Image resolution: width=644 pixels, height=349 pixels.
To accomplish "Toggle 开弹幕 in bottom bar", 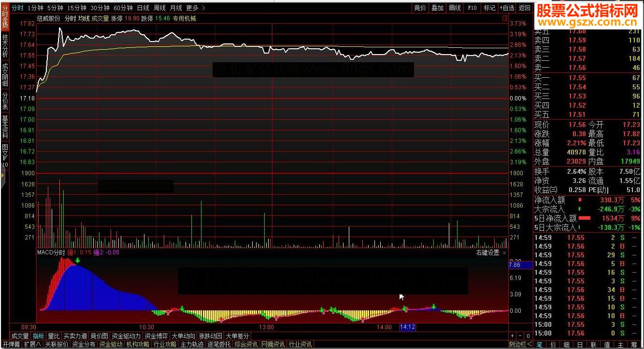I will 11,345.
